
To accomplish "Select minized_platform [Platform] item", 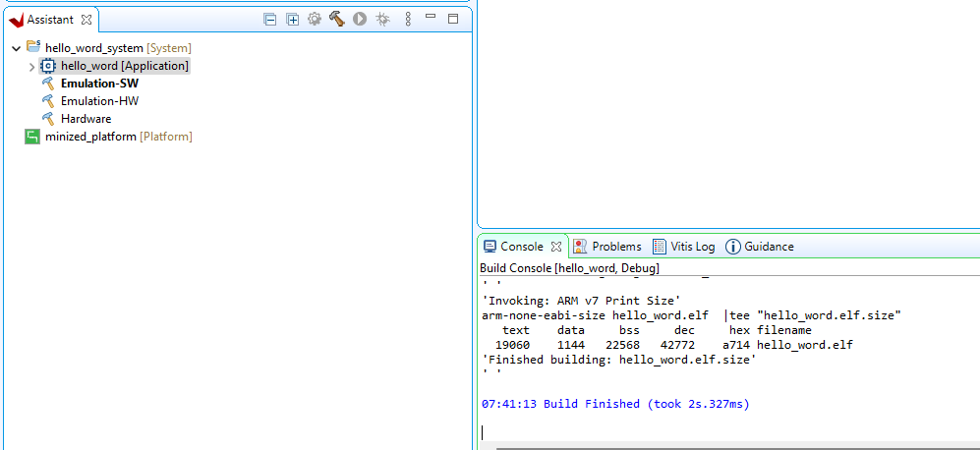I will click(119, 137).
